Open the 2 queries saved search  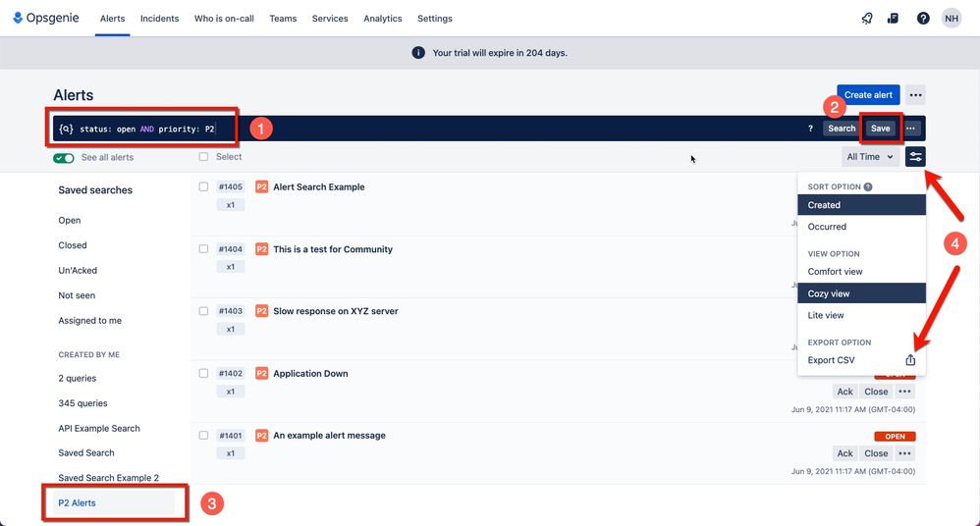(x=78, y=379)
